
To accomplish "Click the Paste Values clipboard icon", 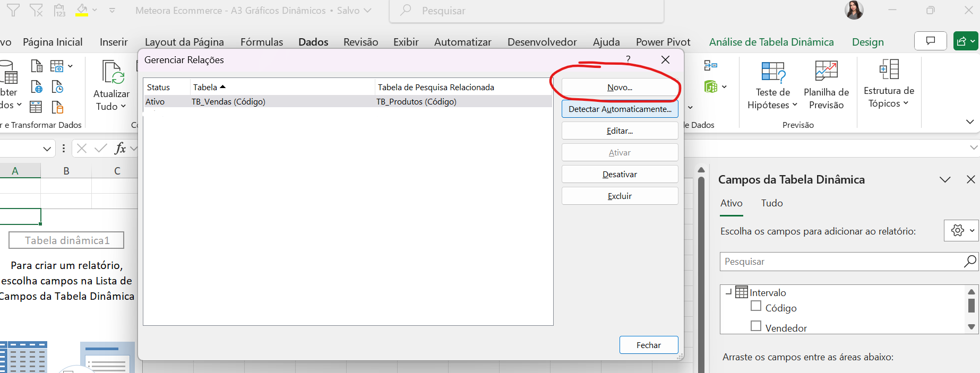I will pos(59,10).
